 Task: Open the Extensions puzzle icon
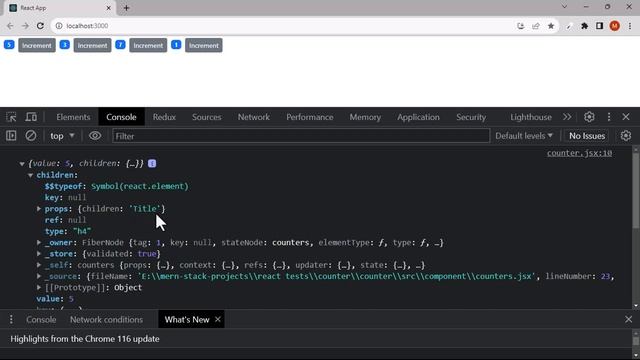click(584, 26)
